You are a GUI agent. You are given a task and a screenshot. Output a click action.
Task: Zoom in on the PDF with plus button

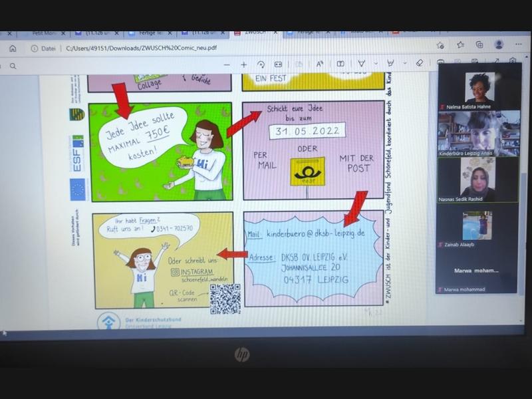click(243, 65)
